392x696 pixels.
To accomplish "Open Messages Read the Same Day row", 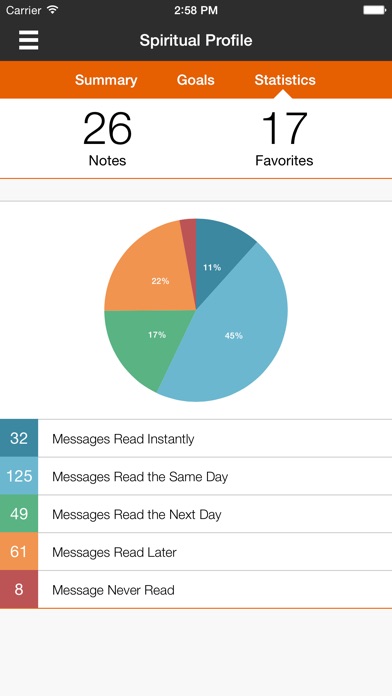I will (196, 476).
